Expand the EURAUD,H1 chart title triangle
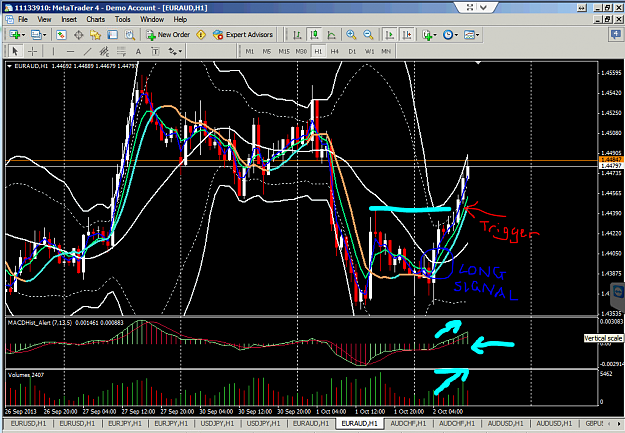Image resolution: width=625 pixels, height=433 pixels. coord(9,66)
